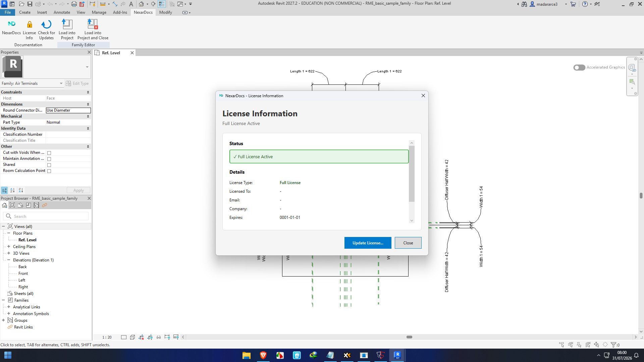This screenshot has width=644, height=362.
Task: Click the Update License button
Action: coord(368,243)
